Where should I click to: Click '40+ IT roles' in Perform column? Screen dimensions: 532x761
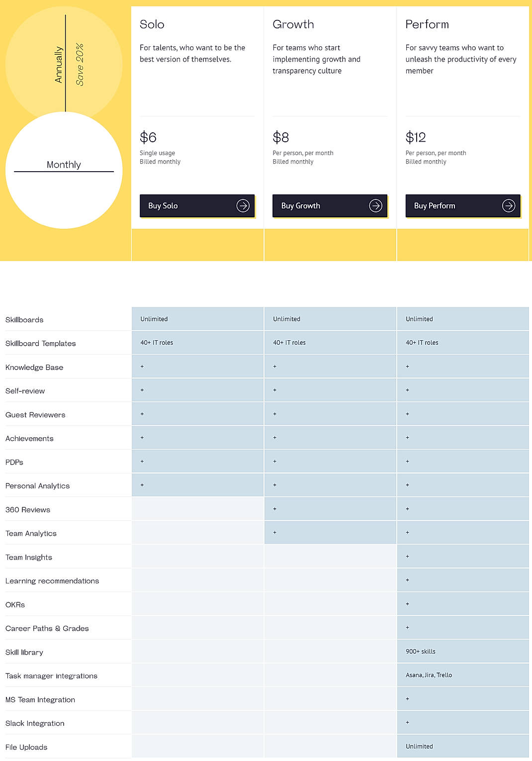pos(422,343)
